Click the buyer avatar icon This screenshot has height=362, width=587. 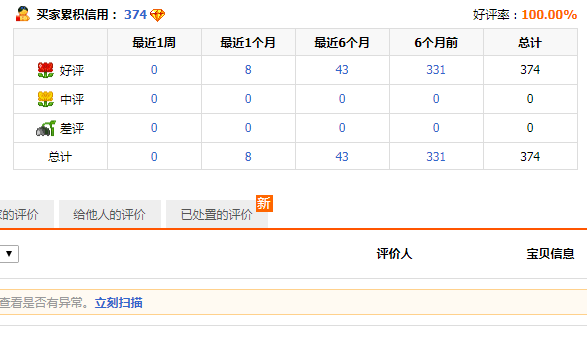click(x=23, y=14)
